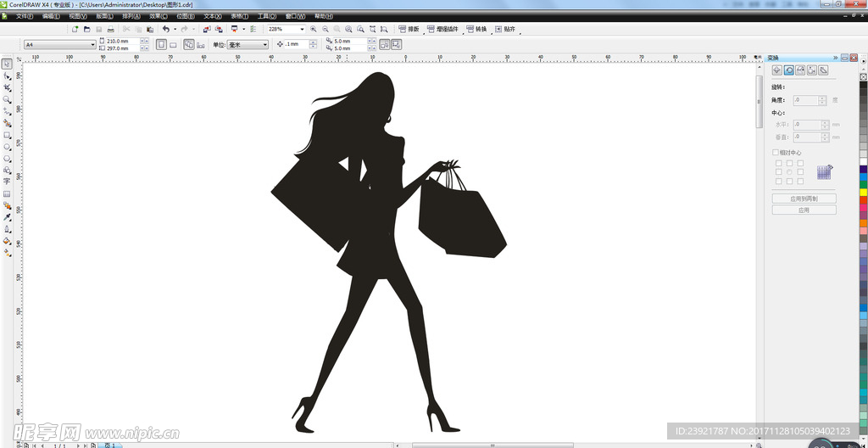The image size is (868, 448).
Task: Open the Position transform tab icon
Action: (x=777, y=70)
